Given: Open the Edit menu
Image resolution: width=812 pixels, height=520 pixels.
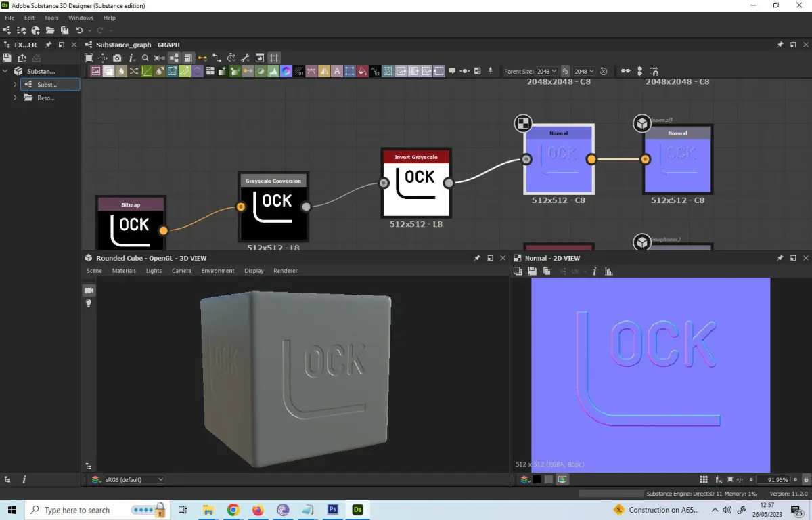Looking at the screenshot, I should pos(29,18).
